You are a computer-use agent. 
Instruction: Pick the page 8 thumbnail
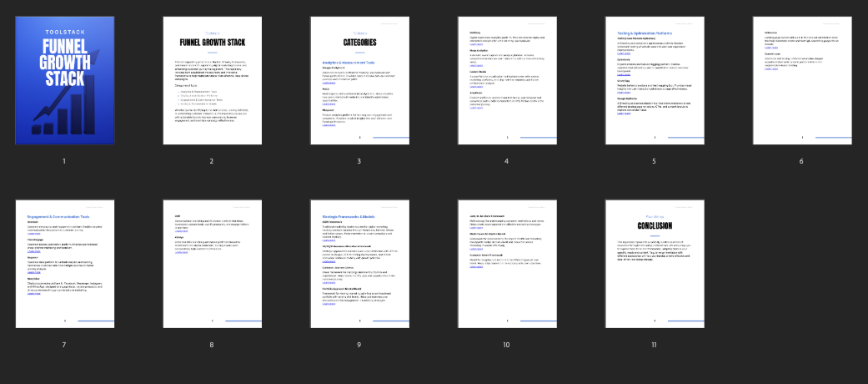(212, 264)
